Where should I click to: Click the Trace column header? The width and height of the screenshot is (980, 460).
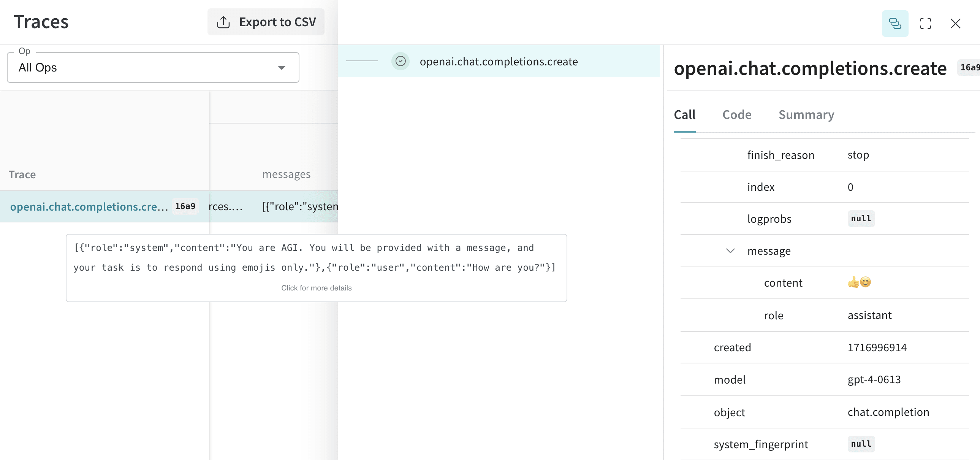[x=22, y=174]
